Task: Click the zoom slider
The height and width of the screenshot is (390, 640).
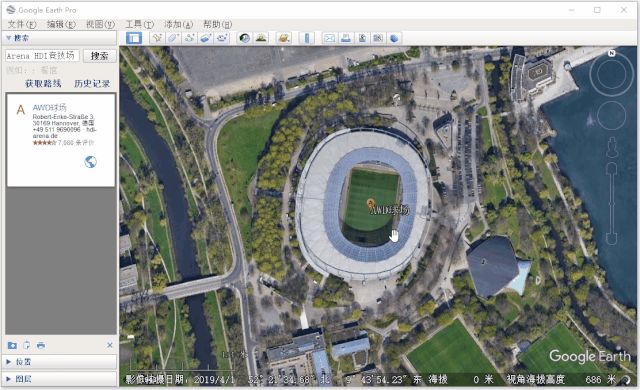Action: [x=611, y=203]
